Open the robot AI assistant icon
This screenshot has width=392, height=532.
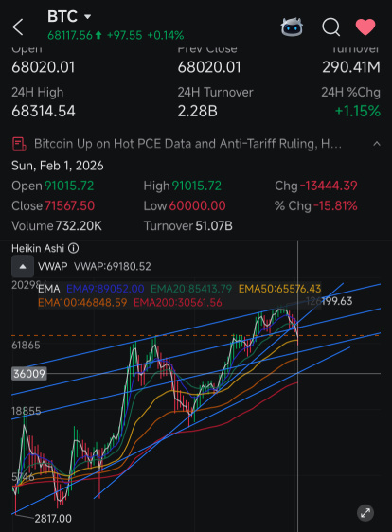tap(292, 27)
